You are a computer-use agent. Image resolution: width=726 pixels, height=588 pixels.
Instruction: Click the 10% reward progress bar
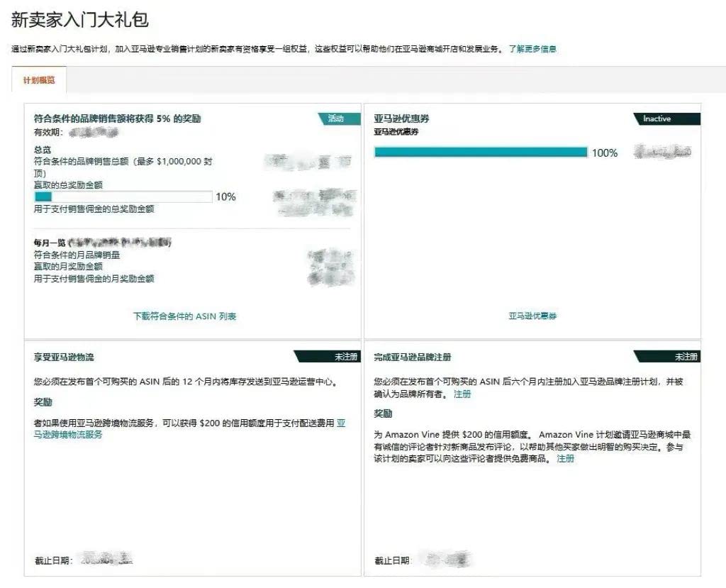pyautogui.click(x=123, y=196)
